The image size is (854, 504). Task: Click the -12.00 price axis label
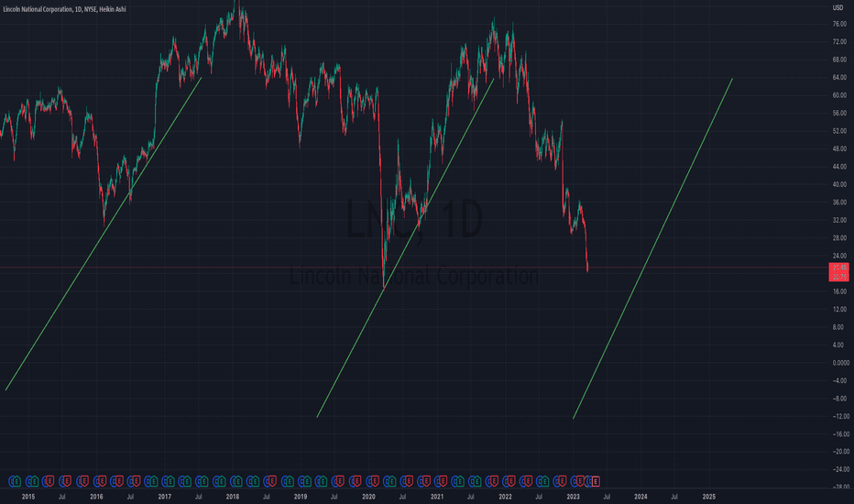tap(840, 416)
